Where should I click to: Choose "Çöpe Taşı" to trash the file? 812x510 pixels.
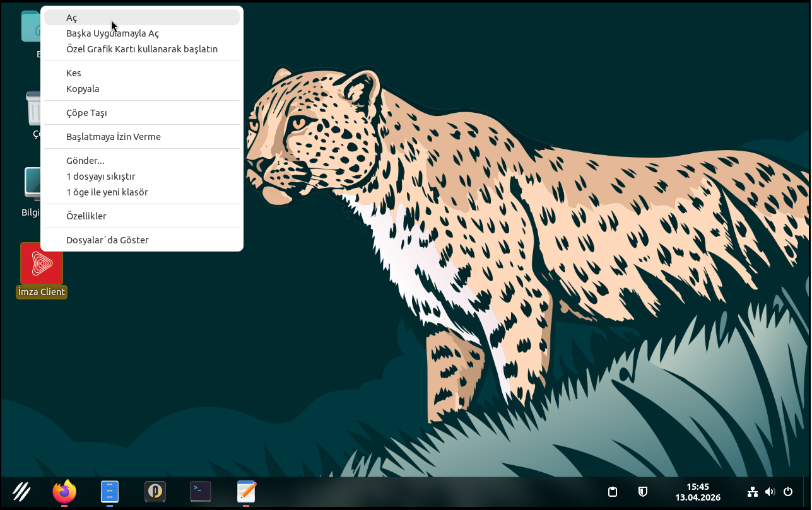pyautogui.click(x=142, y=113)
